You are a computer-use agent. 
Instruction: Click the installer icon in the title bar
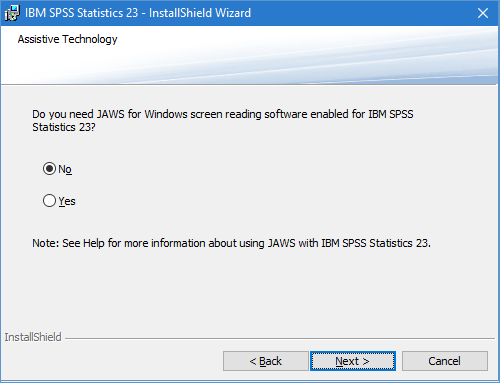pyautogui.click(x=12, y=13)
